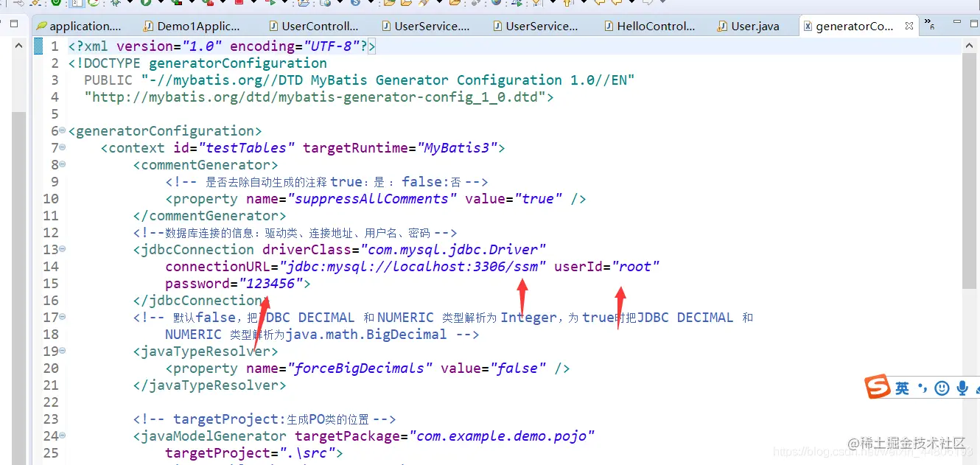The height and width of the screenshot is (465, 980).
Task: Click the "com.example.demo.pojo" targetPackage value
Action: point(502,436)
